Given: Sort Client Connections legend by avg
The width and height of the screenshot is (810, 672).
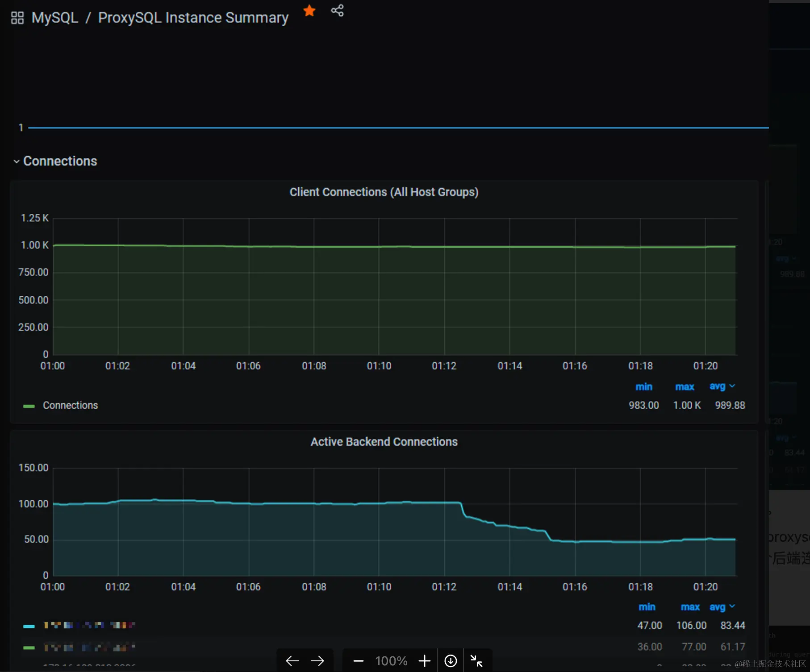Looking at the screenshot, I should [x=722, y=386].
